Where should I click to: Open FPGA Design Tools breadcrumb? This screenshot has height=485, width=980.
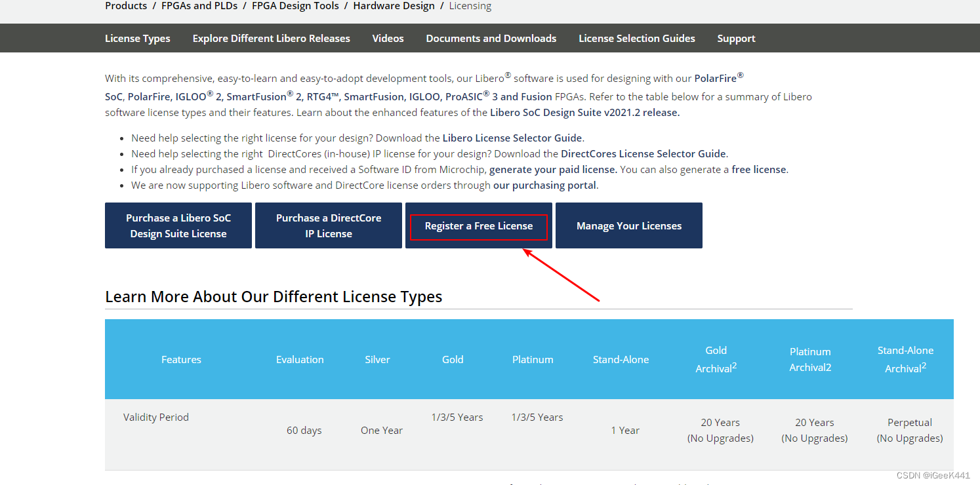coord(295,6)
